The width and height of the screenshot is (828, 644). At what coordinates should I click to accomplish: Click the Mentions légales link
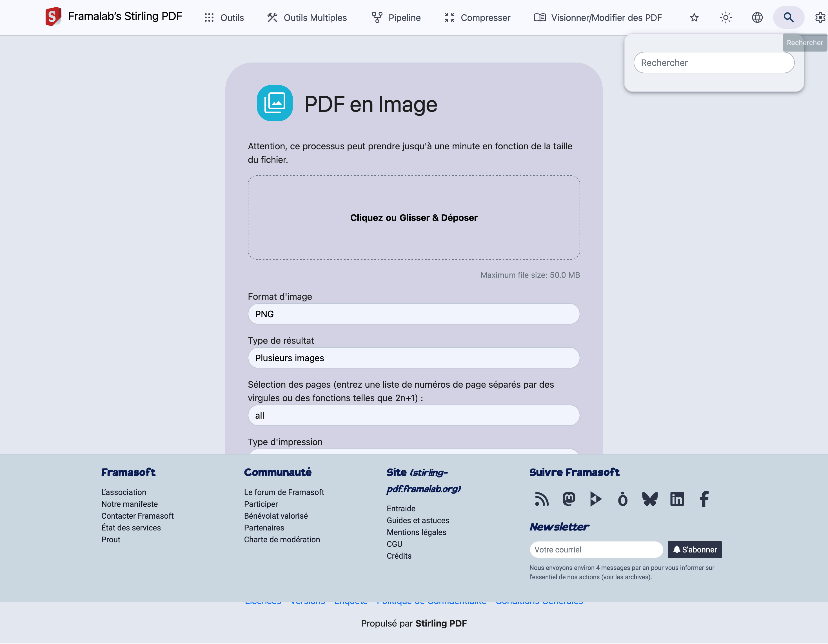pos(416,532)
